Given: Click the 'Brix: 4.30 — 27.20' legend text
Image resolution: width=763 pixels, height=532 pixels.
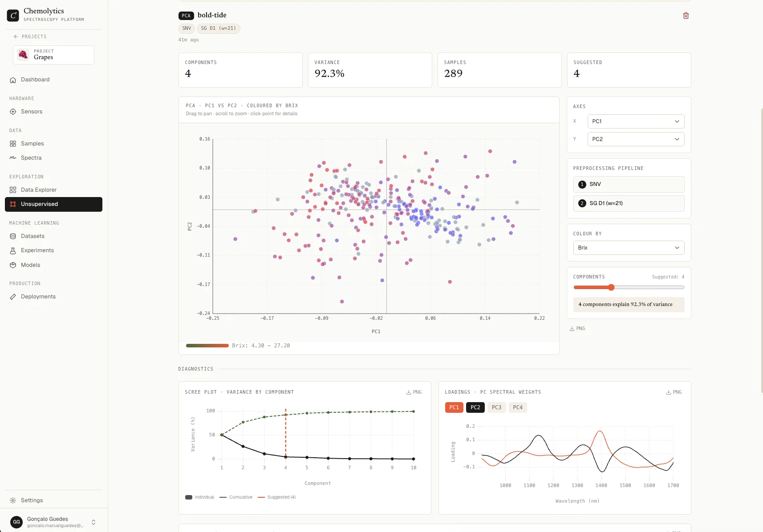Looking at the screenshot, I should 261,346.
